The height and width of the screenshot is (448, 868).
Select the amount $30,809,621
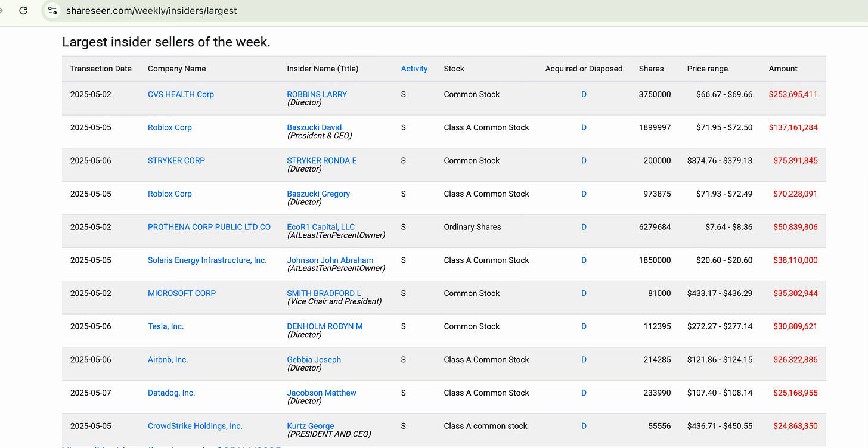tap(795, 326)
